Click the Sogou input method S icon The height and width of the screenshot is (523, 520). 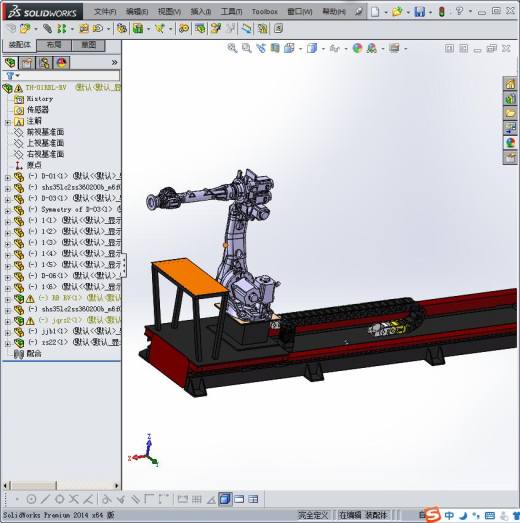[x=433, y=514]
